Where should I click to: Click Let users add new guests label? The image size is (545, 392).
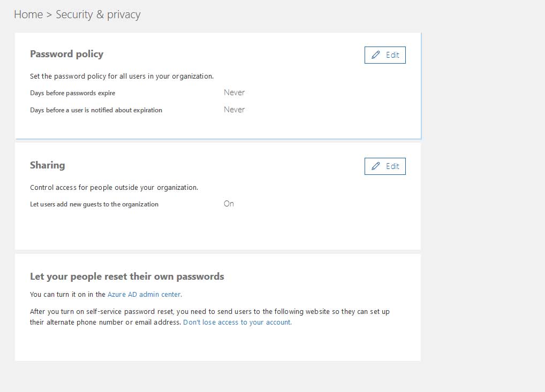click(94, 204)
